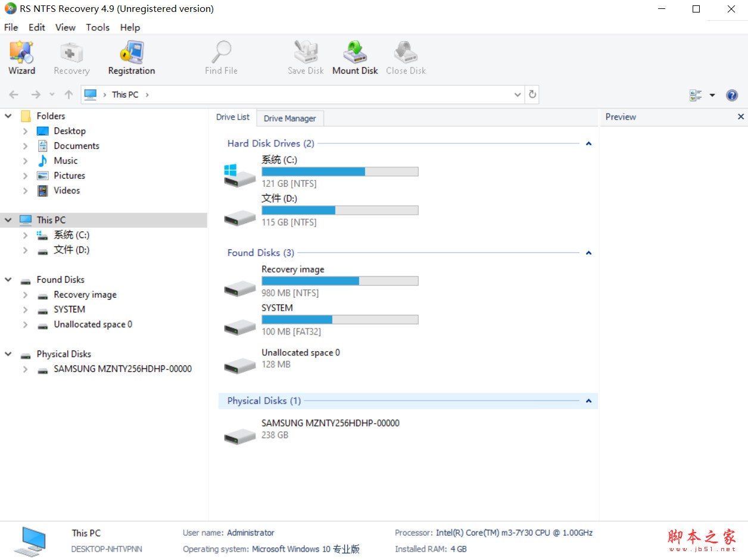748x560 pixels.
Task: Select the Save Disk icon
Action: [x=306, y=57]
